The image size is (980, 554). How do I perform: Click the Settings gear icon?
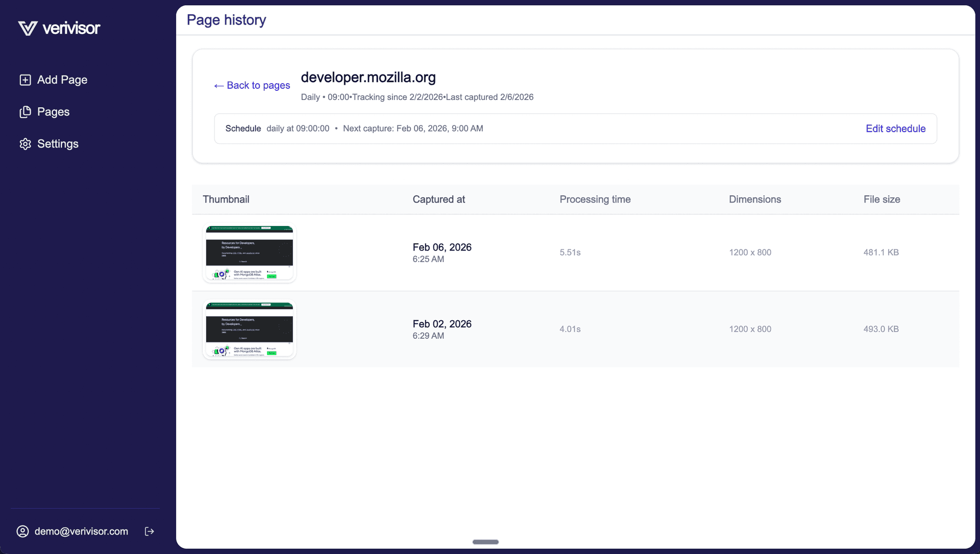pos(25,144)
